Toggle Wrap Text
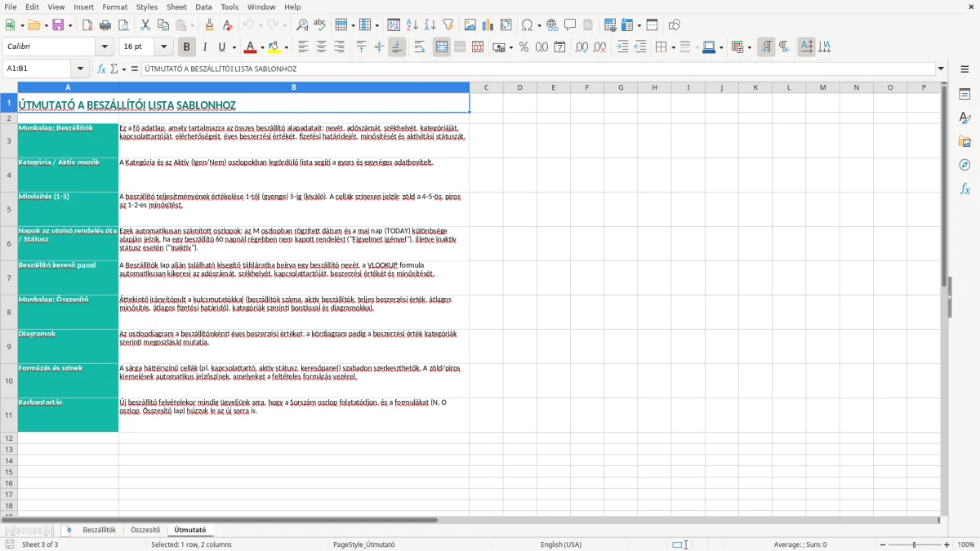Image resolution: width=980 pixels, height=551 pixels. (x=420, y=47)
